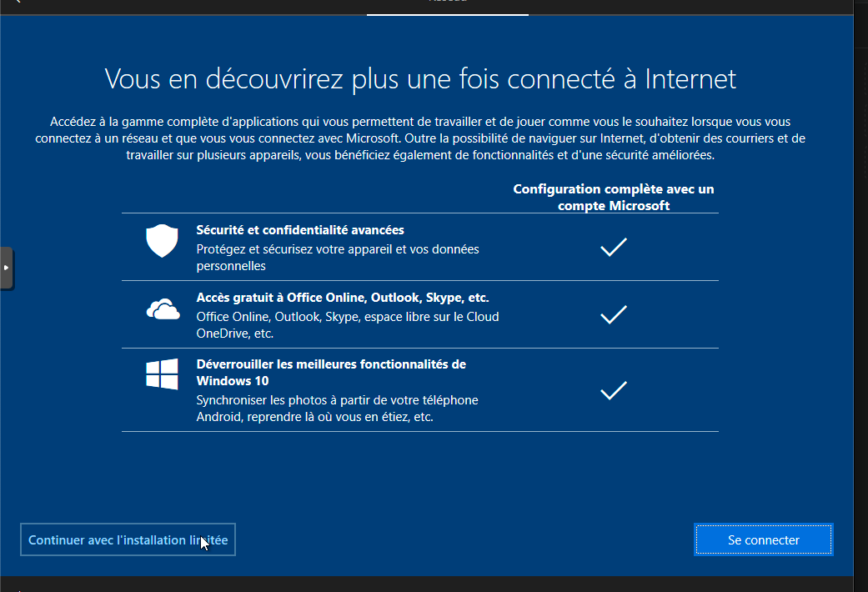The width and height of the screenshot is (868, 592).
Task: Select the underlined tab at window top
Action: click(x=447, y=4)
